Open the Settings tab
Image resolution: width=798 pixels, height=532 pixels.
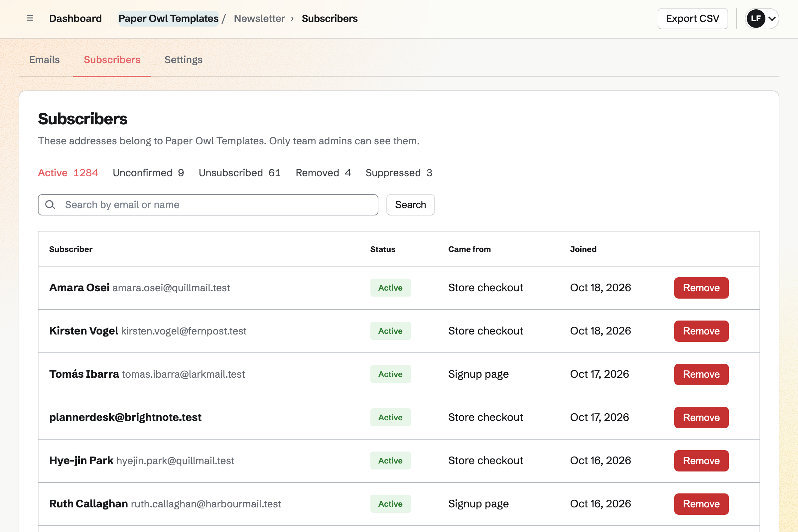coord(183,60)
